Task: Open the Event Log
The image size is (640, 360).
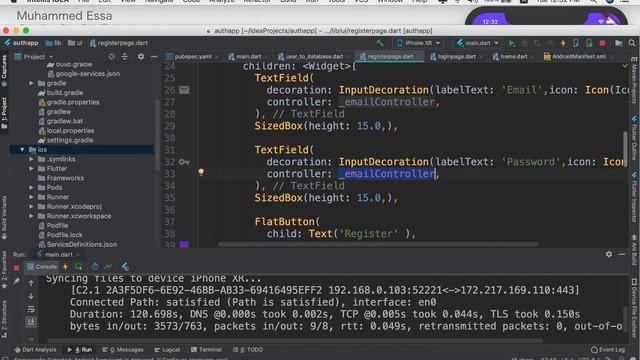Action: pyautogui.click(x=608, y=350)
